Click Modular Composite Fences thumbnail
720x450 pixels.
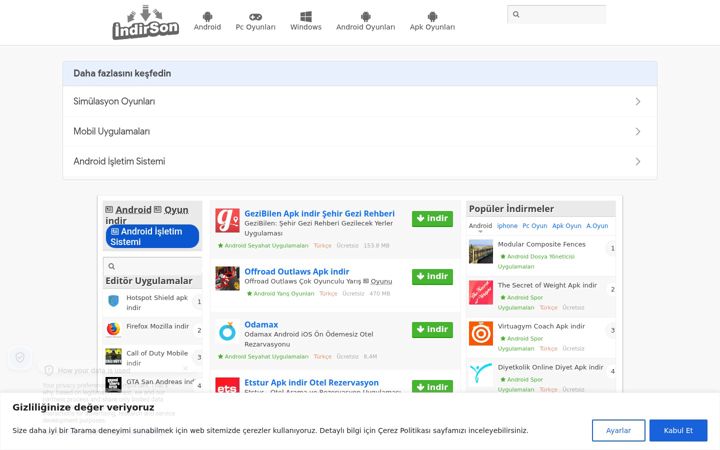[x=481, y=252]
